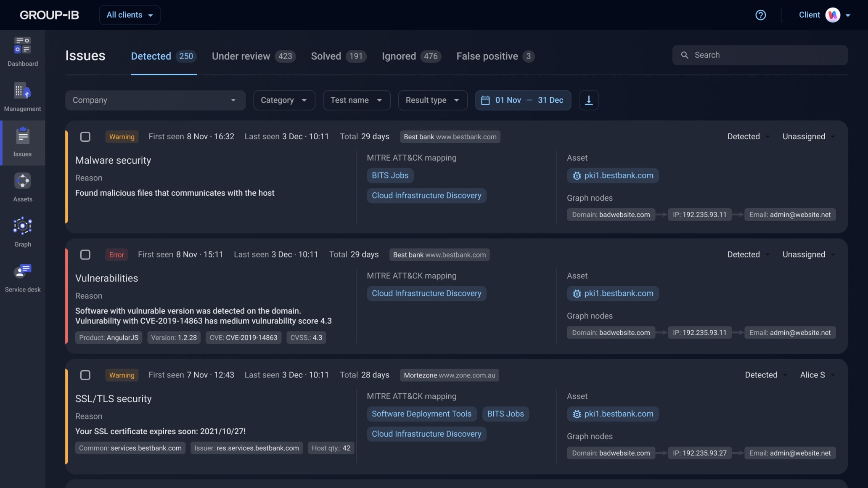
Task: Check the Malware security issue checkbox
Action: point(85,137)
